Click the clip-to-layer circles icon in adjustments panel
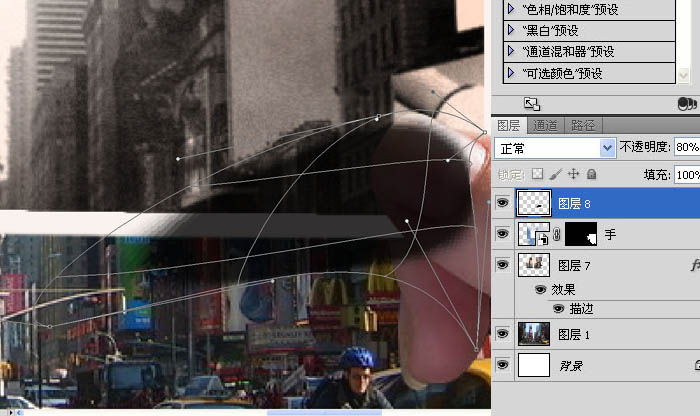The height and width of the screenshot is (416, 700). (686, 103)
